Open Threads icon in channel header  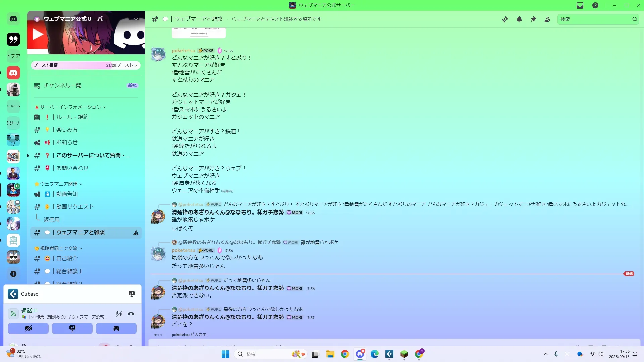pyautogui.click(x=505, y=19)
